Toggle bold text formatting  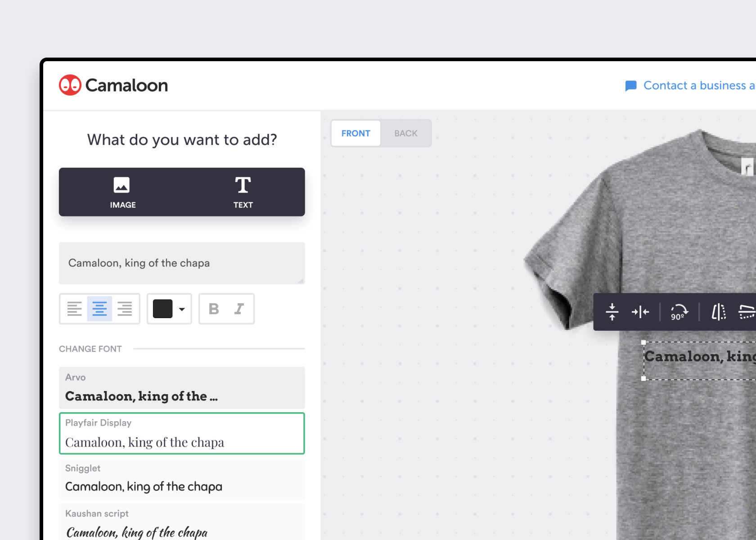point(214,309)
